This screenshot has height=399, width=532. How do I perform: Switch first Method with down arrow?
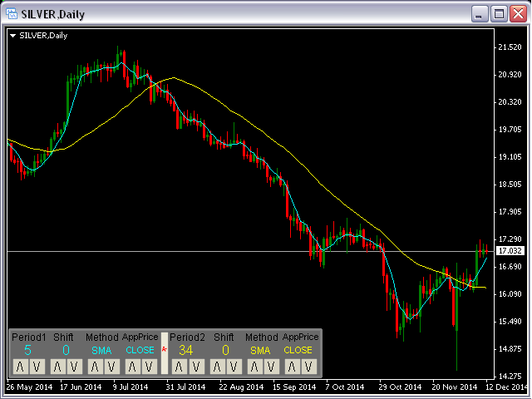pos(110,367)
